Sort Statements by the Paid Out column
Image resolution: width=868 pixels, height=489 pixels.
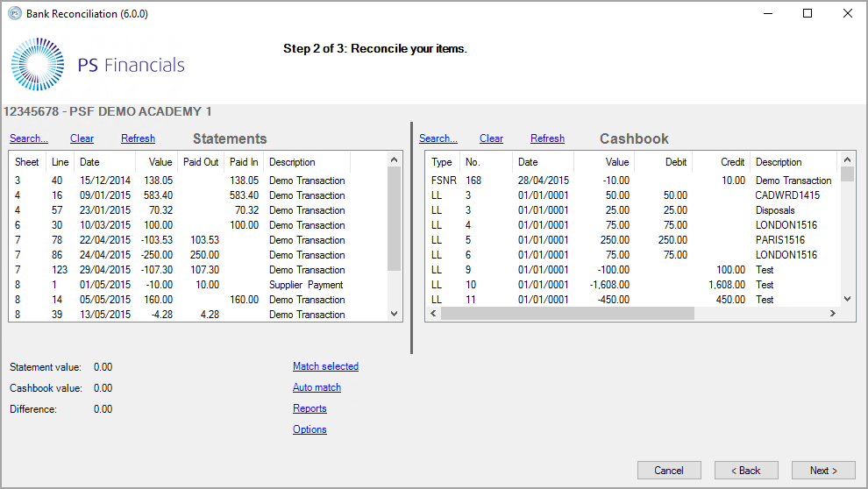(x=201, y=162)
